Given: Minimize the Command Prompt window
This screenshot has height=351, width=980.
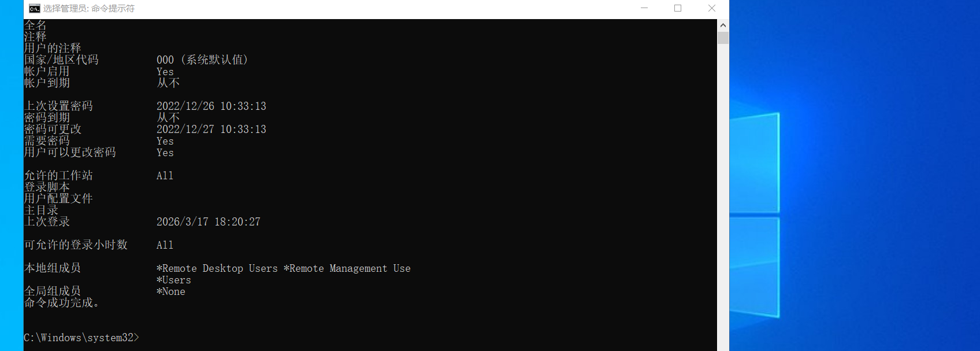Looking at the screenshot, I should click(644, 9).
